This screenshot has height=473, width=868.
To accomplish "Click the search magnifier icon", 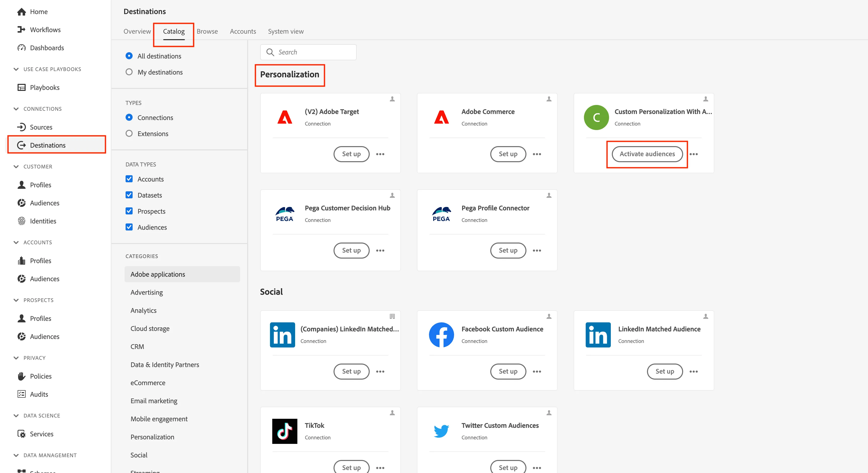I will [270, 52].
